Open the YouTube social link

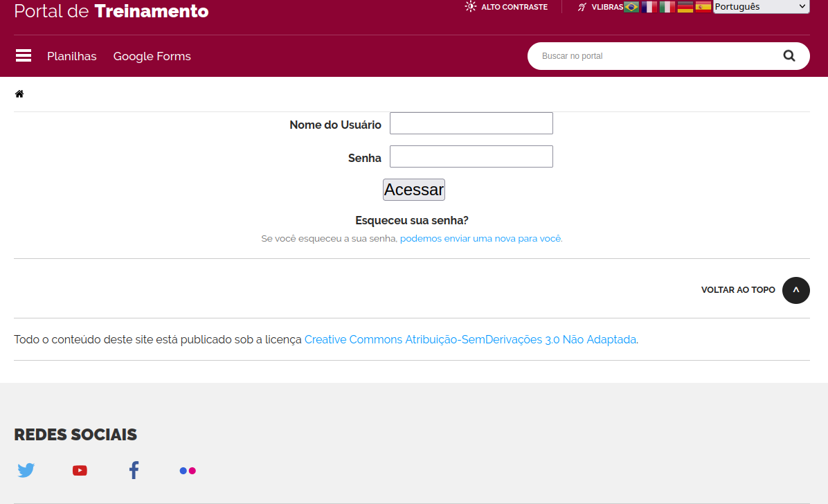(x=80, y=471)
